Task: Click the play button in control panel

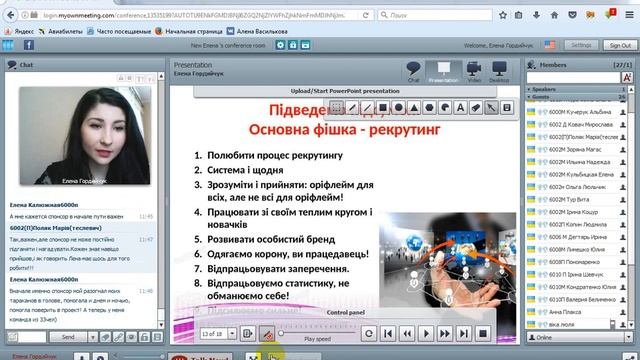Action: pyautogui.click(x=426, y=333)
